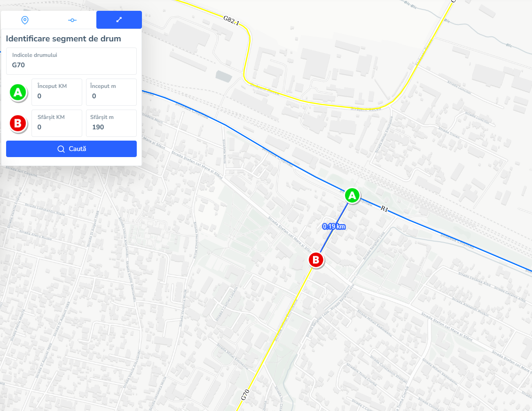Edit the Sfârșit KM field
The width and height of the screenshot is (532, 411).
pyautogui.click(x=57, y=123)
